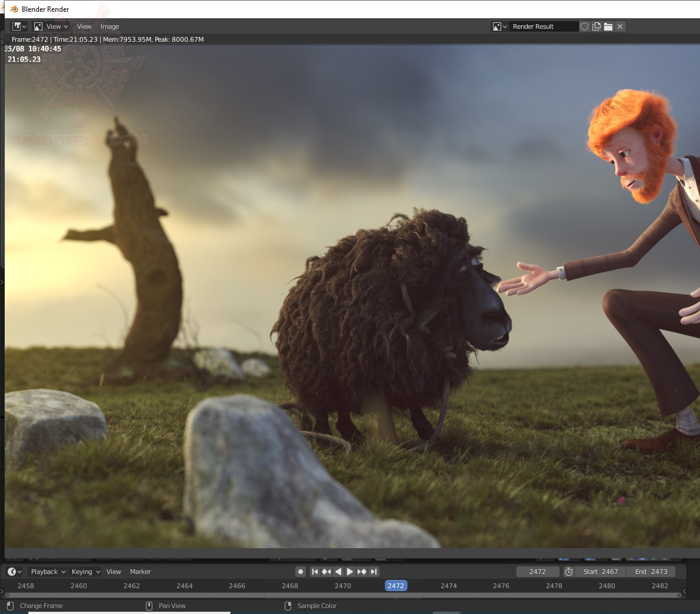Open the Playback dropdown

tap(48, 572)
